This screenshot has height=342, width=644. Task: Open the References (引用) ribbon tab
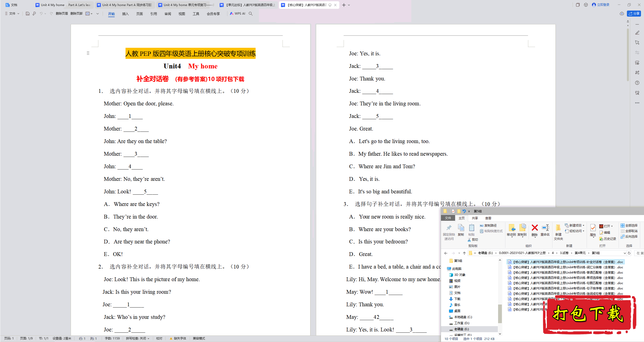(153, 14)
